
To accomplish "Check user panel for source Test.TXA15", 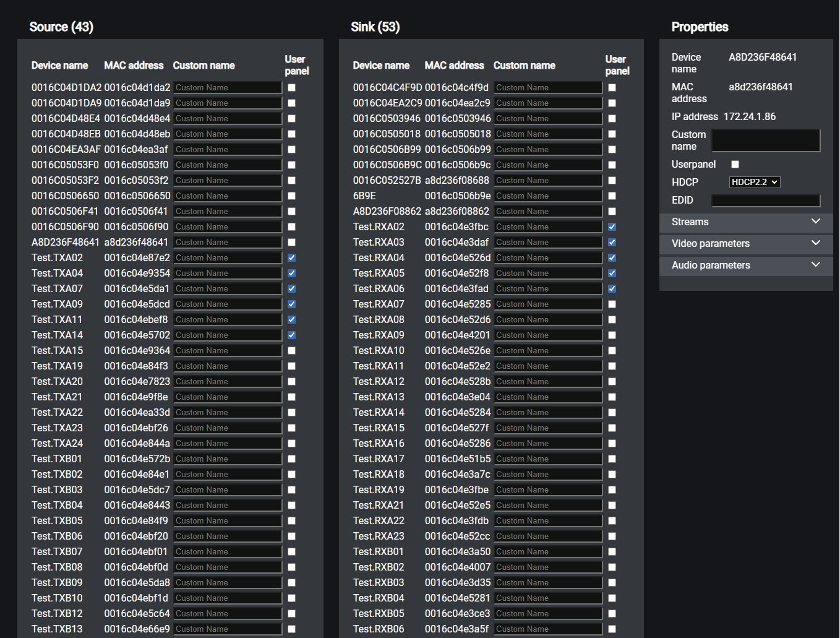I will click(291, 351).
